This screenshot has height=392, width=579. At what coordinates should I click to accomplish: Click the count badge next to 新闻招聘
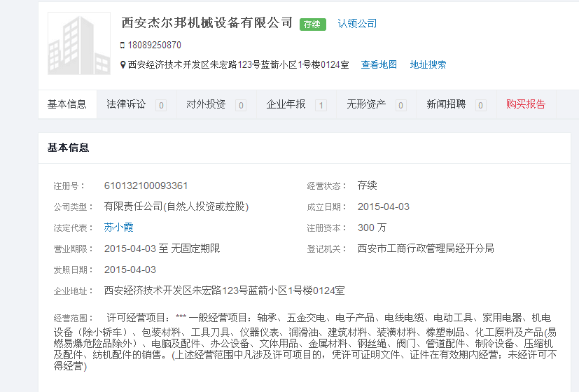coord(480,106)
